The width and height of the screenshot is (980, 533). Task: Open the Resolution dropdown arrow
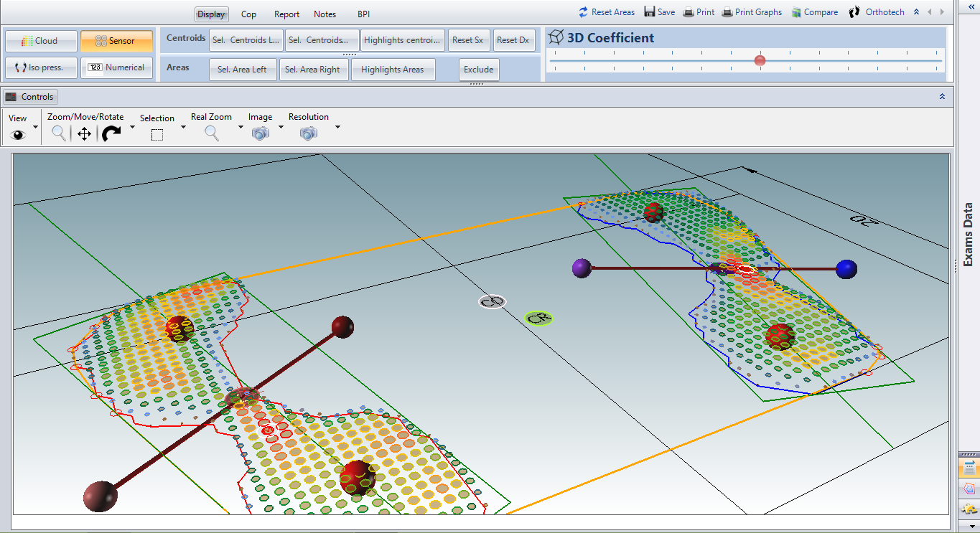click(337, 128)
